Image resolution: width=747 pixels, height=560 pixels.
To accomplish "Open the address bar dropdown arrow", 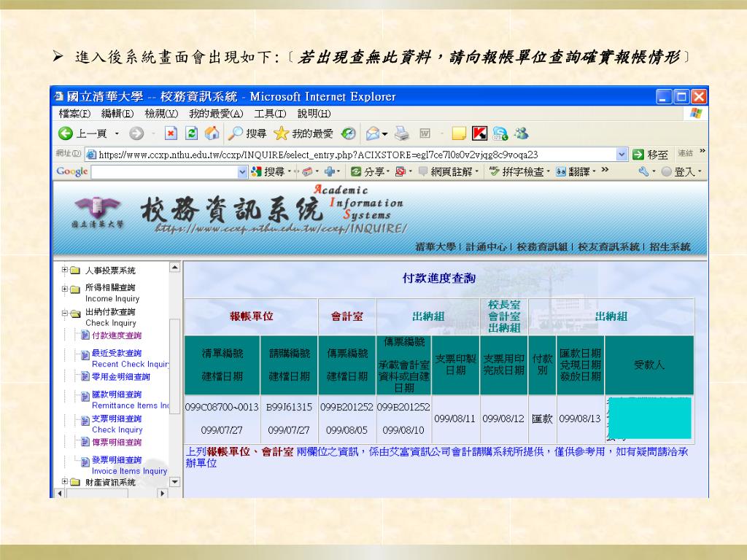I will pyautogui.click(x=622, y=155).
